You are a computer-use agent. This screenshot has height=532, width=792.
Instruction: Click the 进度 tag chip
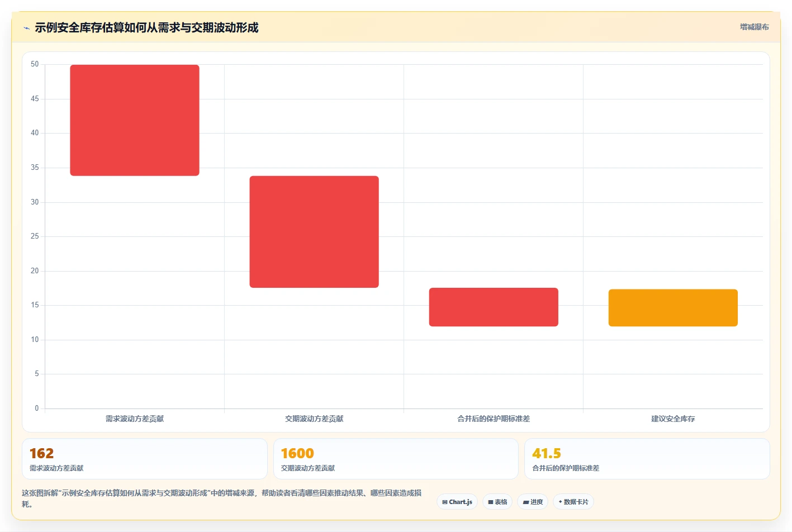point(533,502)
